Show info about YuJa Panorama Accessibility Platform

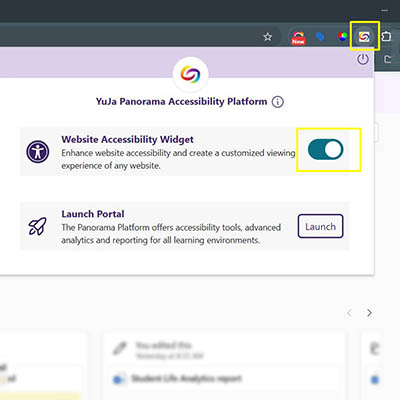coord(278,102)
